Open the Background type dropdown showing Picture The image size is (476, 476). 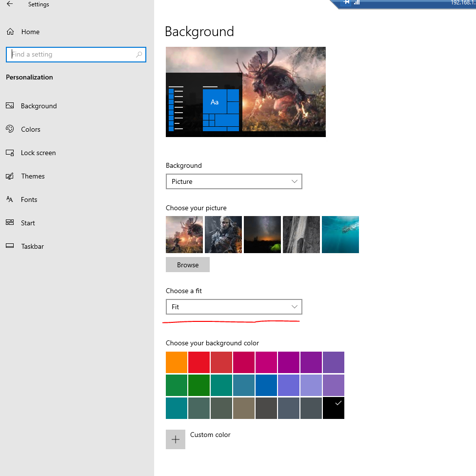234,181
